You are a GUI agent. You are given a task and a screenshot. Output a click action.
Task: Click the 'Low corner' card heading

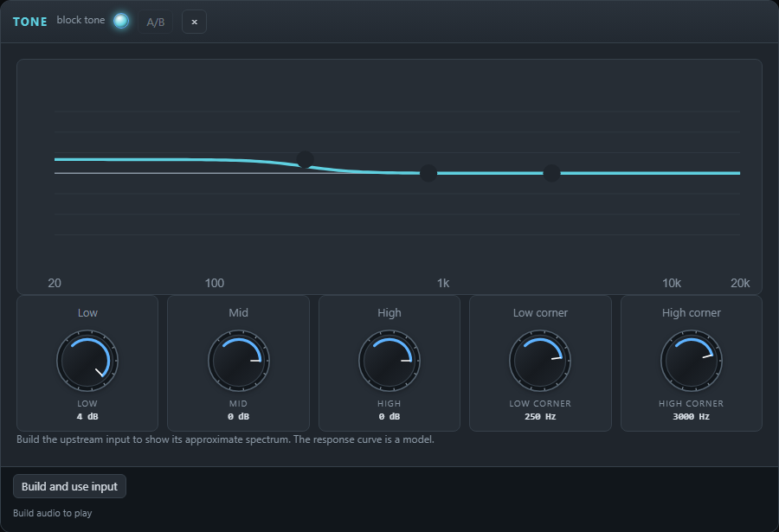click(540, 313)
